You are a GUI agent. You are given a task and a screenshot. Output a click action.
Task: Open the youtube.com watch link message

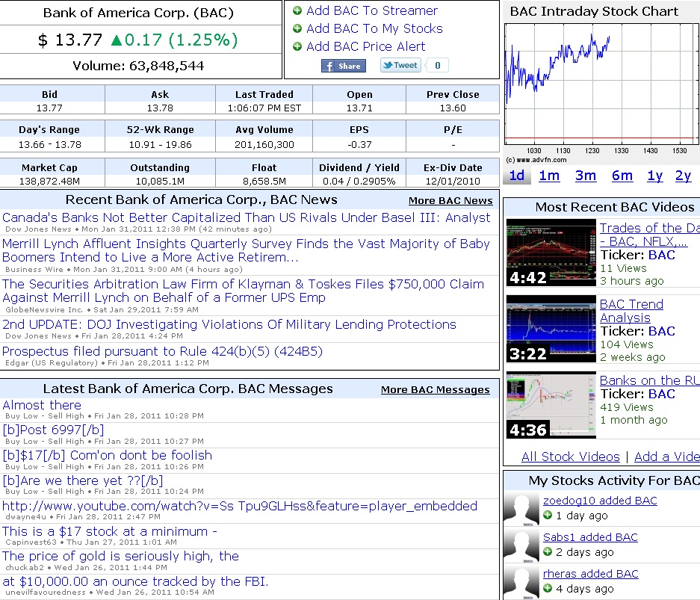[240, 506]
